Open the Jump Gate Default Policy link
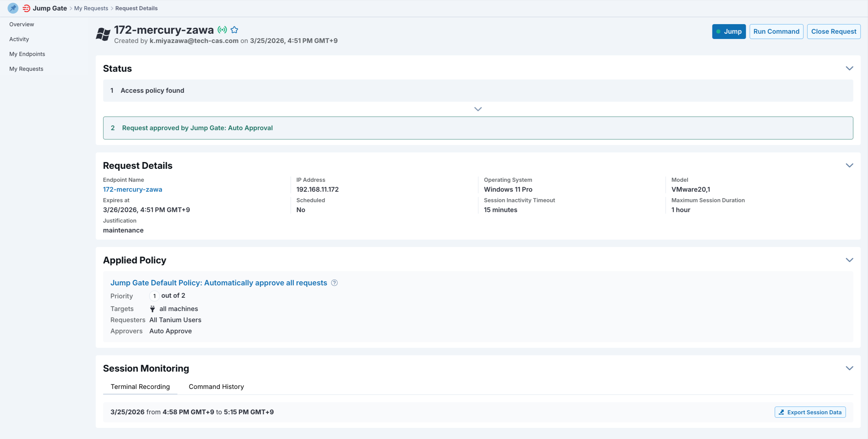 (219, 283)
